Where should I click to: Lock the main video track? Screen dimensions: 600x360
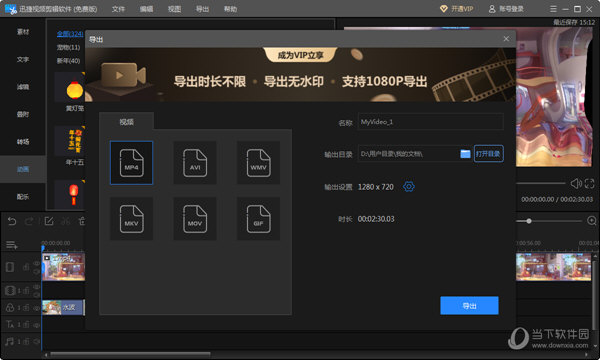(x=26, y=267)
